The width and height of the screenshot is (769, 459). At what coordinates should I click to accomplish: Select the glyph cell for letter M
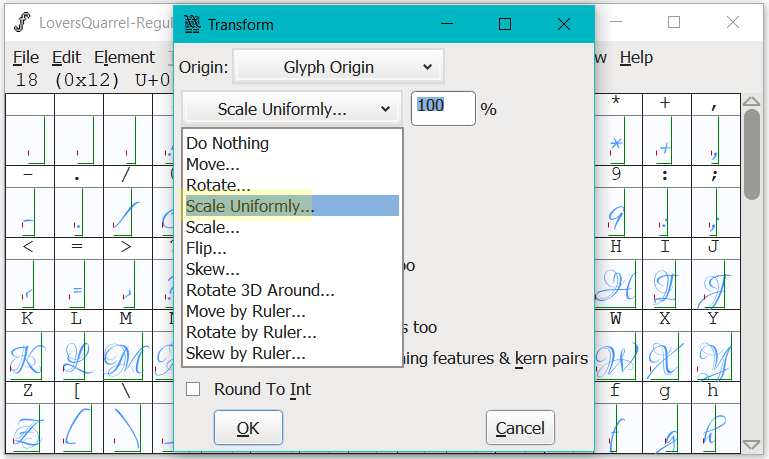pos(128,357)
